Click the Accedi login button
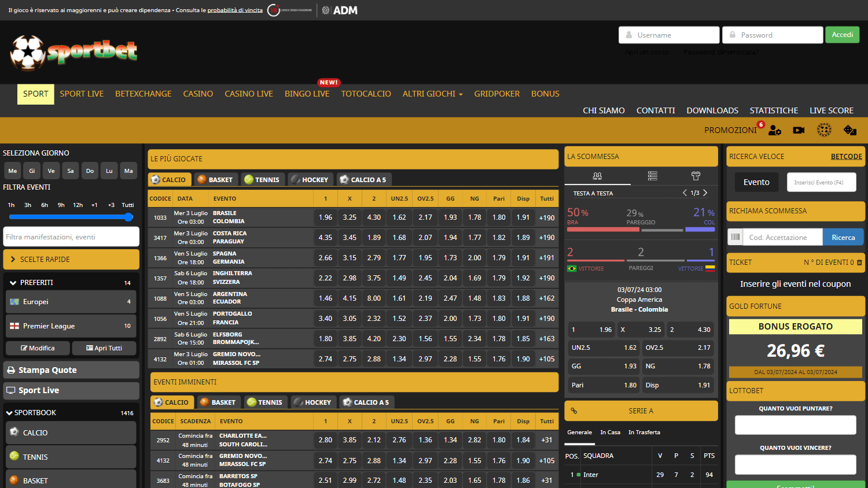 point(842,35)
